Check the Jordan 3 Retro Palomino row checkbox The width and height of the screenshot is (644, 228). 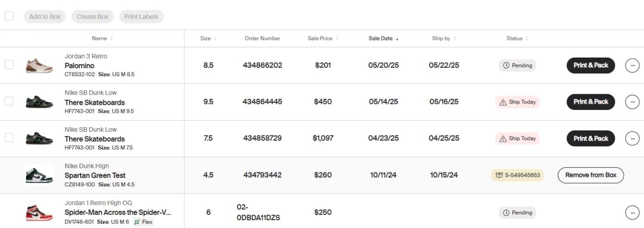9,65
